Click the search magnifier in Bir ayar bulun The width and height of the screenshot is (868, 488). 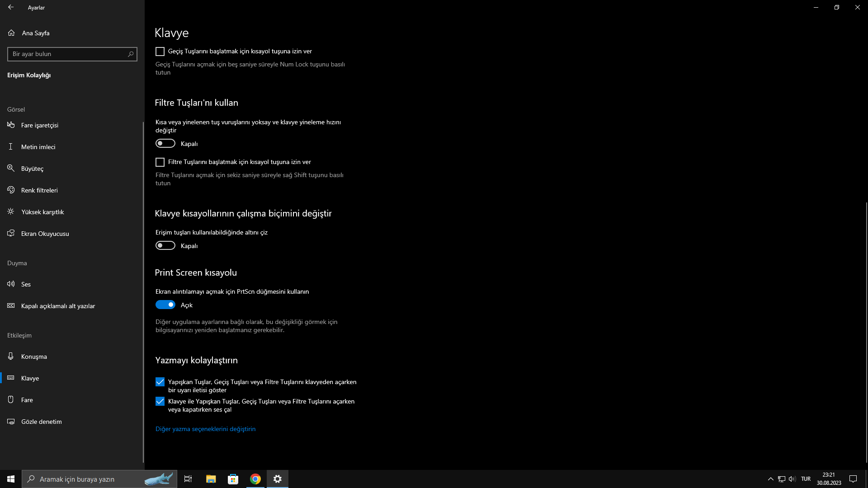(x=131, y=54)
